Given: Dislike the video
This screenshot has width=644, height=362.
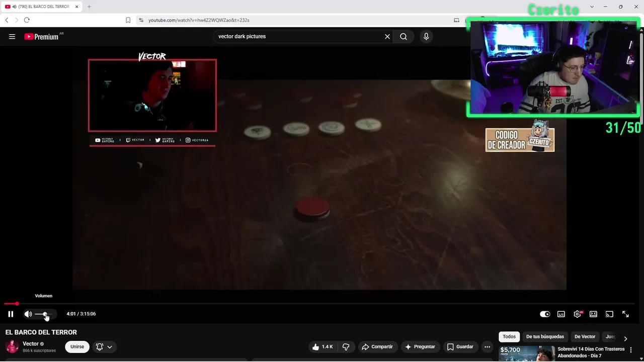Looking at the screenshot, I should tap(346, 347).
